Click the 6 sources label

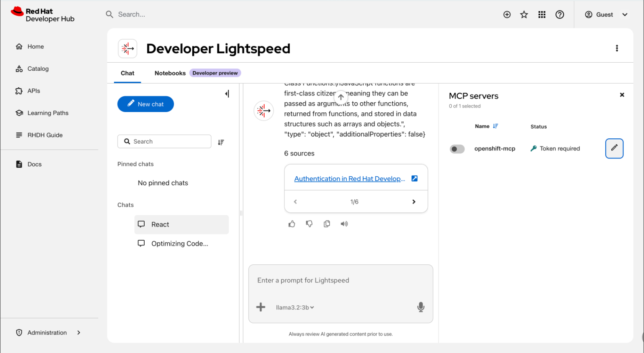(x=299, y=153)
